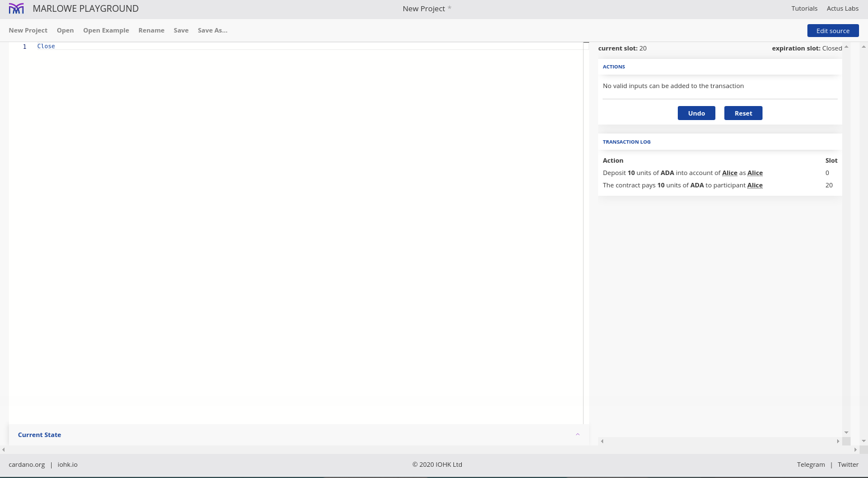Viewport: 868px width, 478px height.
Task: Click the page scroll-down arrow at far right
Action: coord(864,441)
